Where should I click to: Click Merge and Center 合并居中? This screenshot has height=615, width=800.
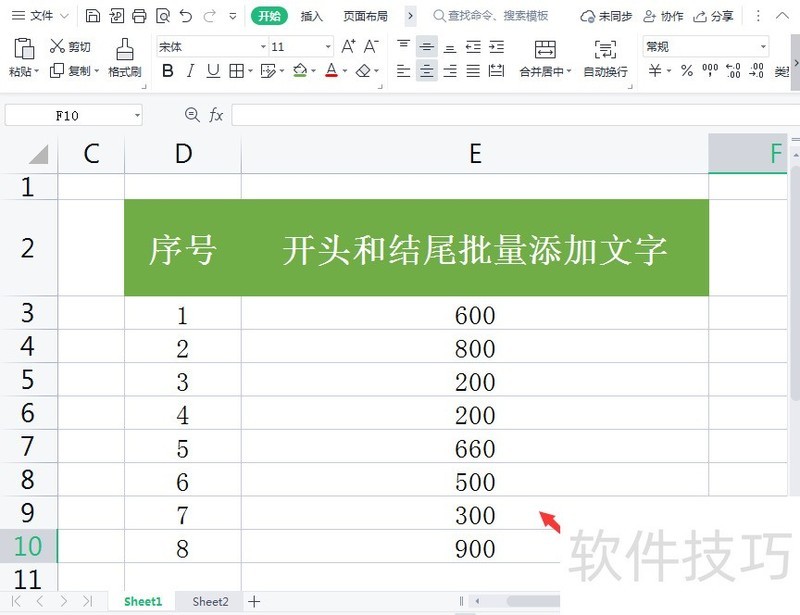tap(545, 59)
